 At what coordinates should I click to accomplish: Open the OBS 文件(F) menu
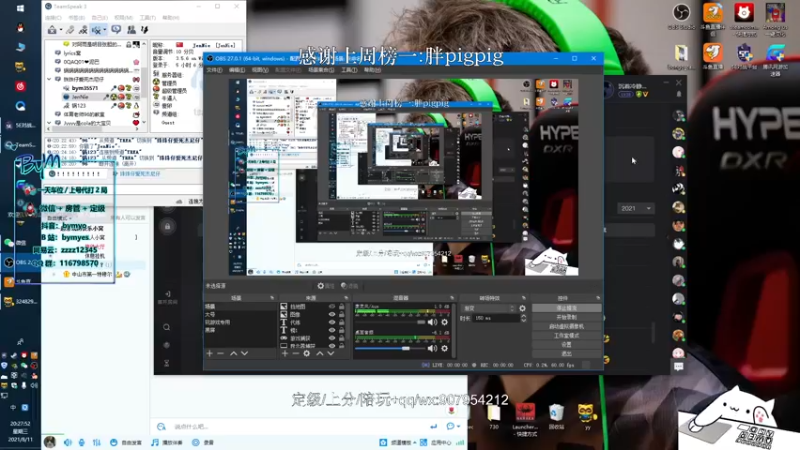[x=214, y=70]
